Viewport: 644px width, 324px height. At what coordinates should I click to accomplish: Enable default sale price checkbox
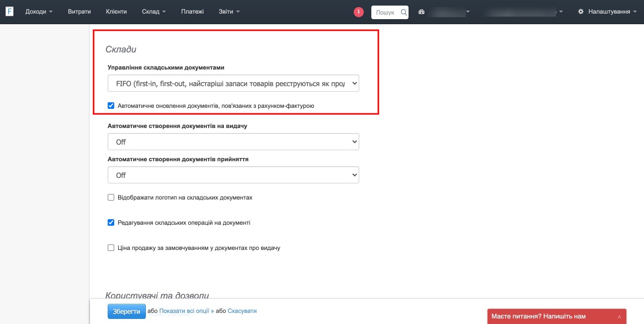pos(111,248)
